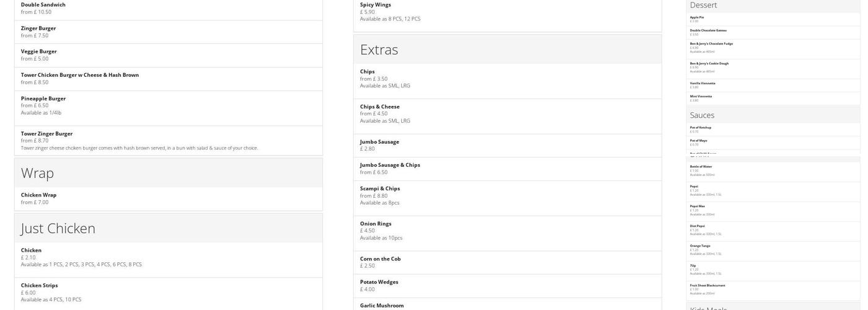Viewport: 868px width, 310px height.
Task: Select Orange Tango in the drinks list
Action: 701,246
